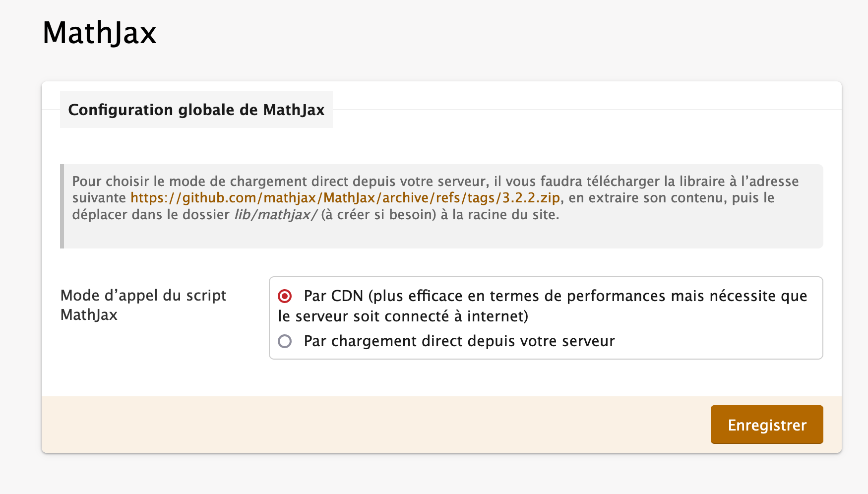Click the "Mode d'appel du script MathJax" label
Image resolution: width=868 pixels, height=494 pixels.
[143, 305]
